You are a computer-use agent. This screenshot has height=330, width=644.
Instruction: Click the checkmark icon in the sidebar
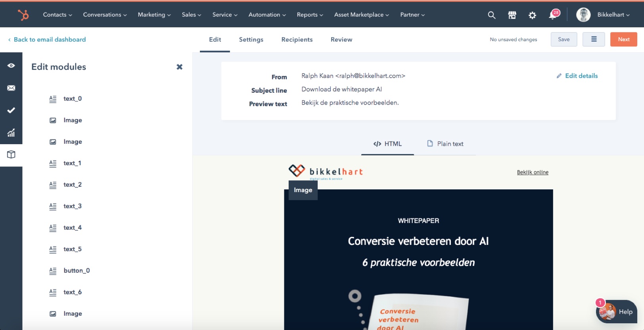pos(11,110)
